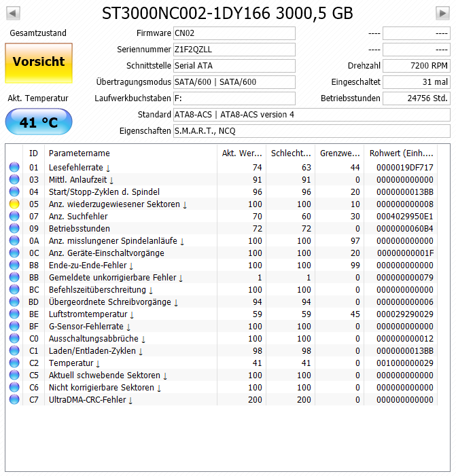456x476 pixels.
Task: Click raw value 00000000001F
Action: (x=405, y=253)
